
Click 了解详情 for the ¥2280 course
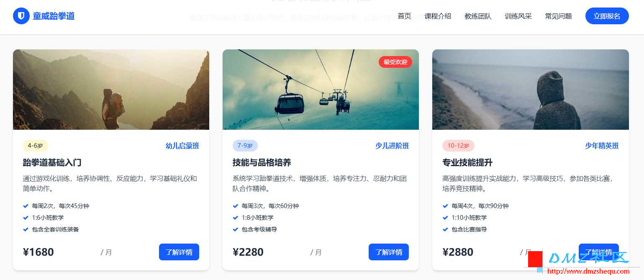coord(389,252)
